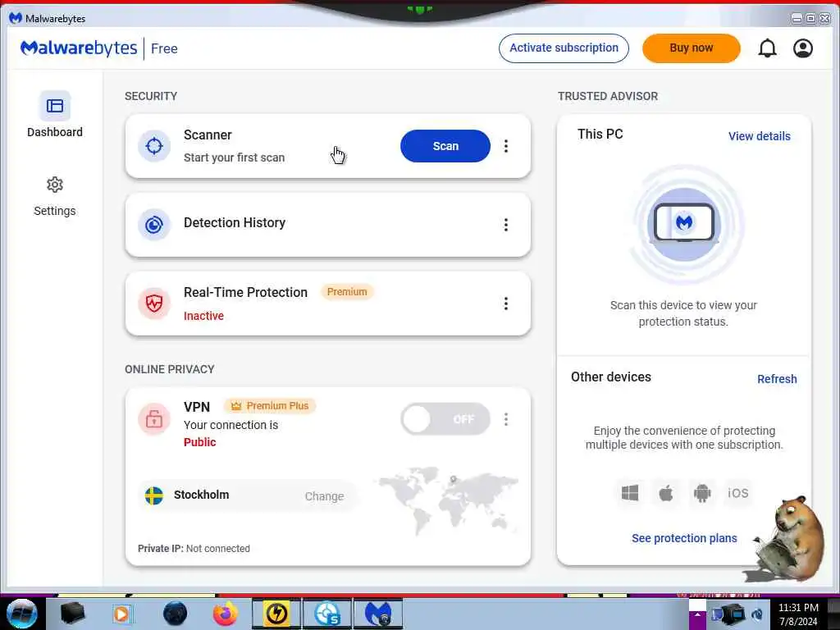Open See protection plans link
The height and width of the screenshot is (630, 840).
coord(684,538)
